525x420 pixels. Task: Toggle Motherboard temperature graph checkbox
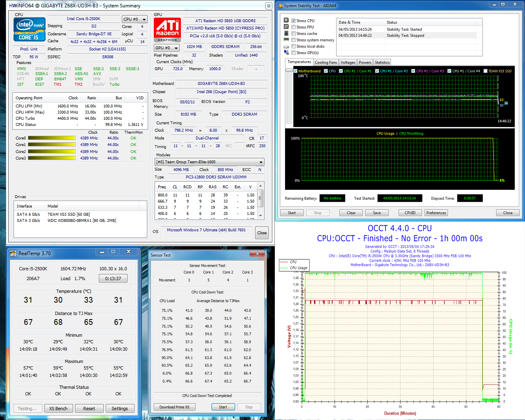coord(295,71)
